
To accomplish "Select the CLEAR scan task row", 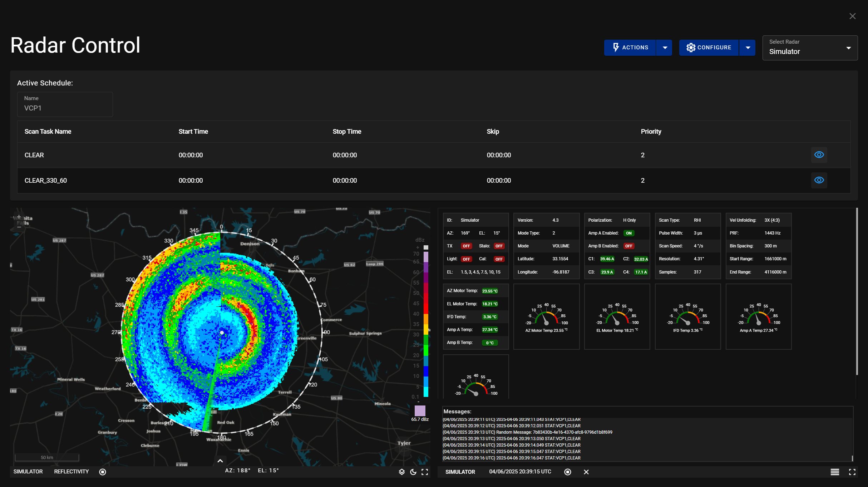I will [434, 155].
